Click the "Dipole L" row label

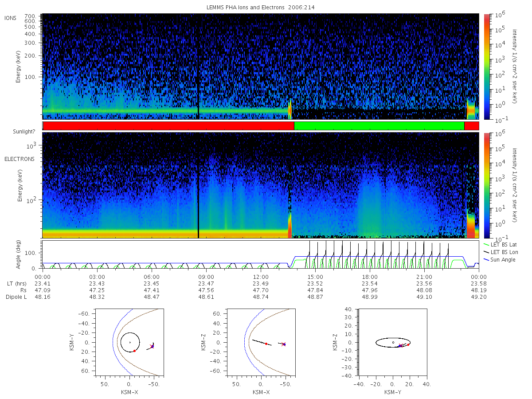click(16, 297)
